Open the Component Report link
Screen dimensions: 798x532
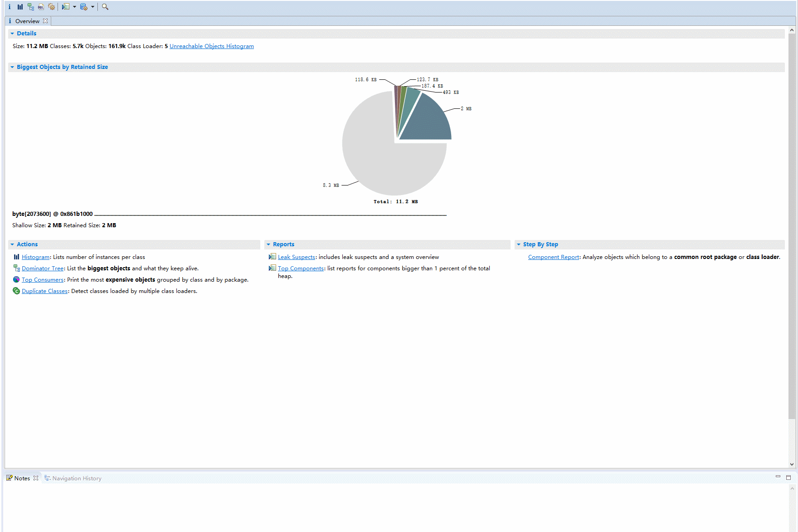click(x=554, y=257)
